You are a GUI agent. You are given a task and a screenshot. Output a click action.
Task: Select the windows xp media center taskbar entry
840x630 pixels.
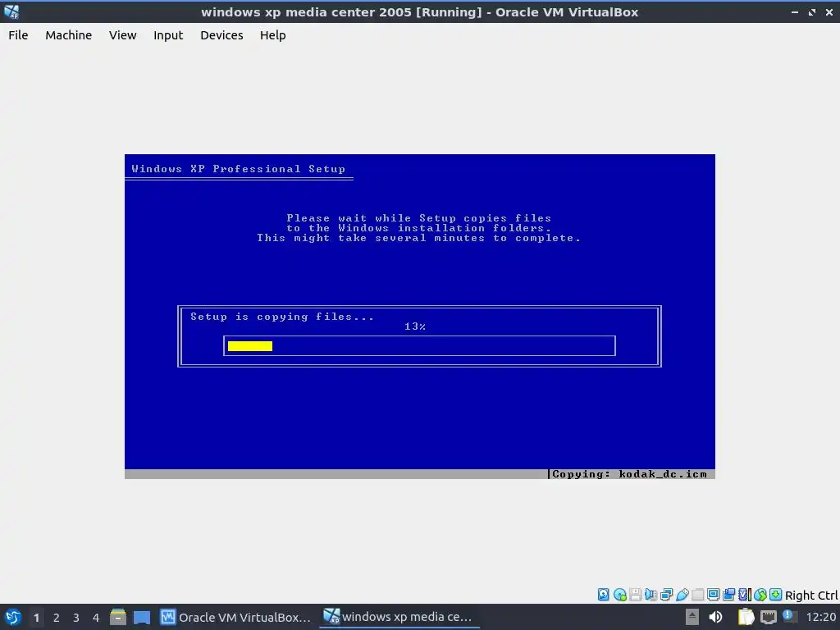398,617
